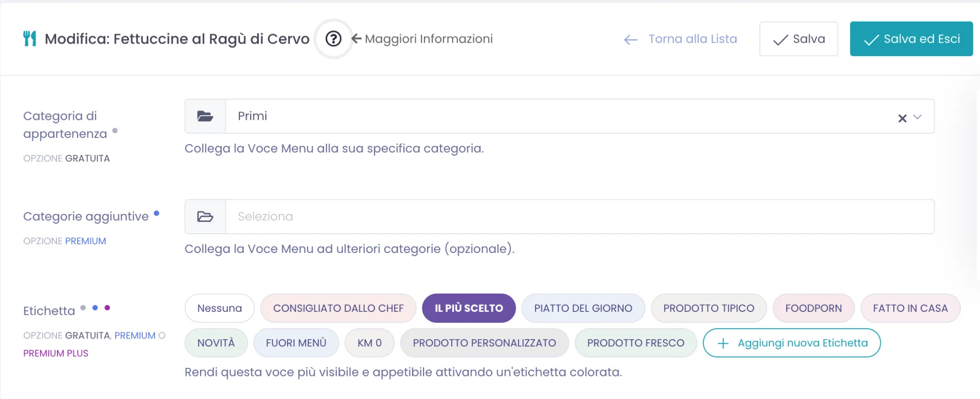
Task: Select the PRODOTTO FRESCO label
Action: coord(635,343)
